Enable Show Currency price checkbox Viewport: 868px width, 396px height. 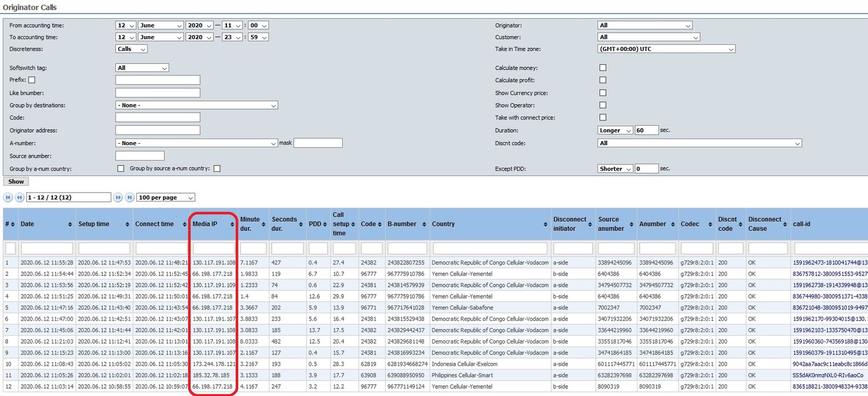click(x=603, y=93)
